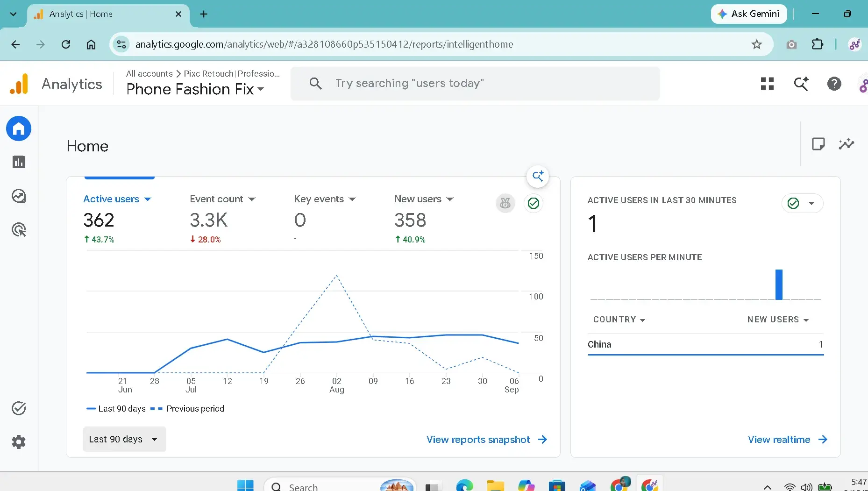This screenshot has height=491, width=868.
Task: Open the tab search chevron in browser
Action: pos(13,14)
